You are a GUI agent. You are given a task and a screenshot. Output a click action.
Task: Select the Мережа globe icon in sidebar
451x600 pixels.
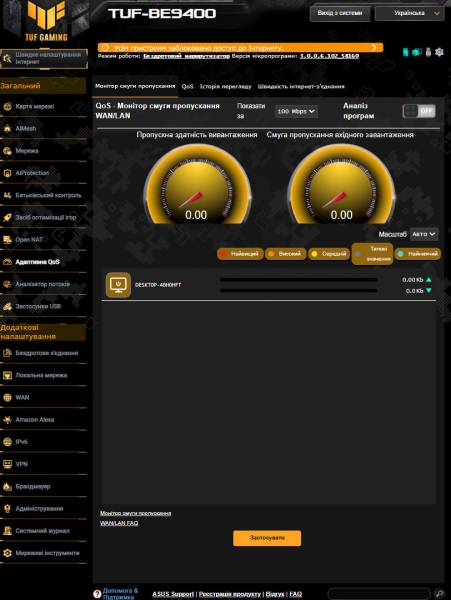[x=7, y=151]
